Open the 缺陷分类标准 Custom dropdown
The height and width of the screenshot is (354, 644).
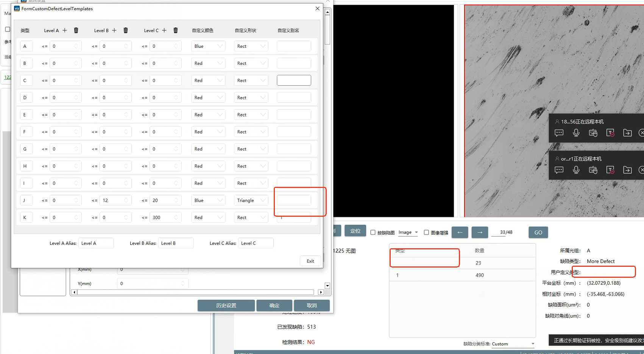513,344
